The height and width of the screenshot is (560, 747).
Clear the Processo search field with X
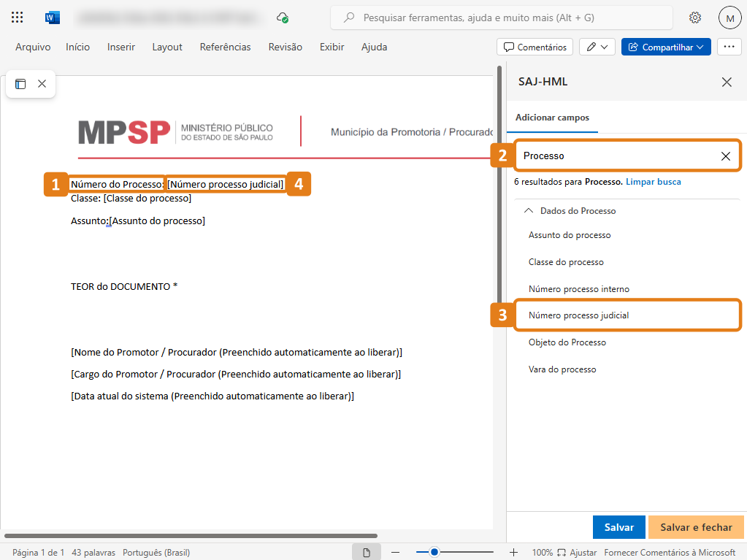coord(725,156)
